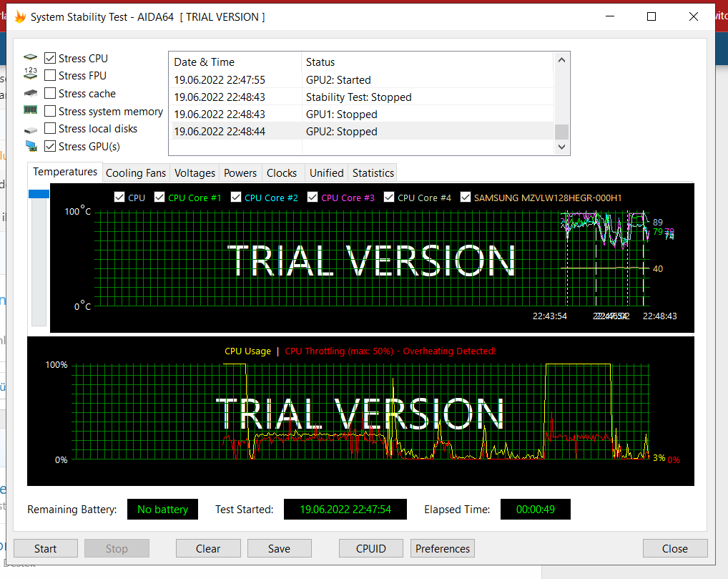This screenshot has height=579, width=728.
Task: Click the CPU Throttling Overheating Detected label
Action: 390,351
